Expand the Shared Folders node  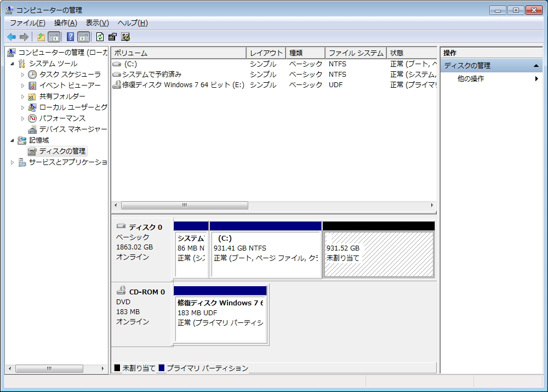[22, 96]
